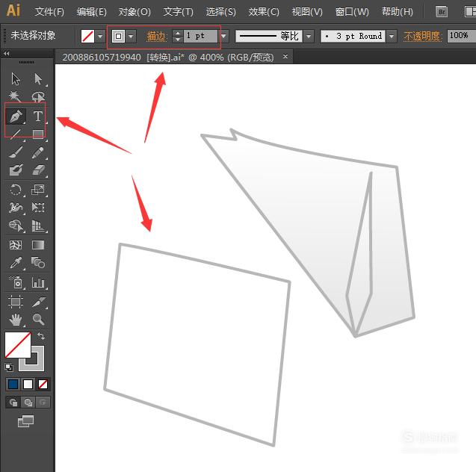Viewport: 476px width, 472px height.
Task: Select the Slice tool
Action: point(39,302)
